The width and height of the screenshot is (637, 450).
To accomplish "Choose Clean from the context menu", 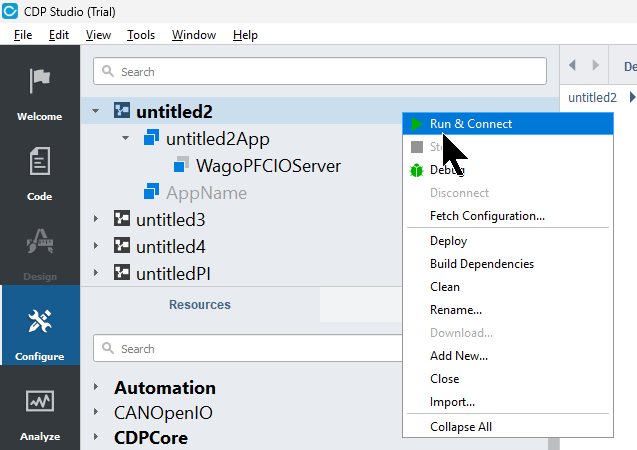I will tap(508, 287).
